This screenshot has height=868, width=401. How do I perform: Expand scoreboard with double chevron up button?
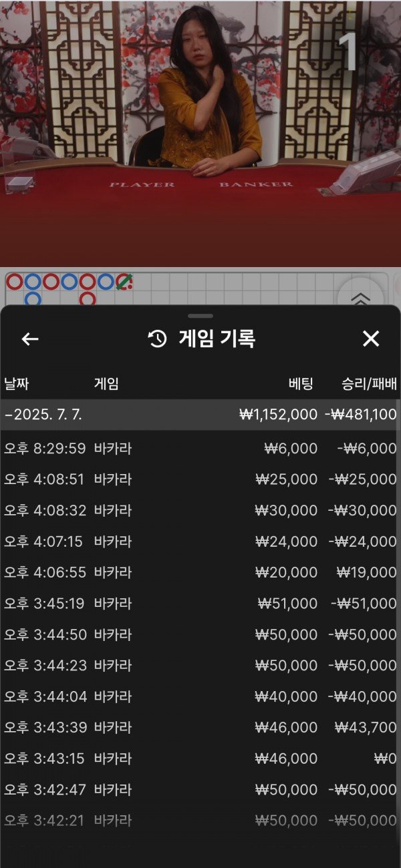click(x=360, y=298)
